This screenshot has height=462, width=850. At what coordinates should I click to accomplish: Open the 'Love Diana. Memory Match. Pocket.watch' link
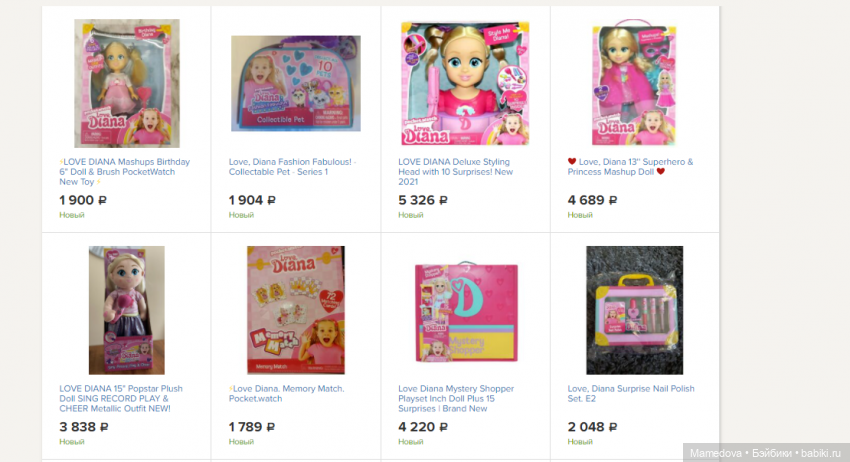tap(286, 393)
